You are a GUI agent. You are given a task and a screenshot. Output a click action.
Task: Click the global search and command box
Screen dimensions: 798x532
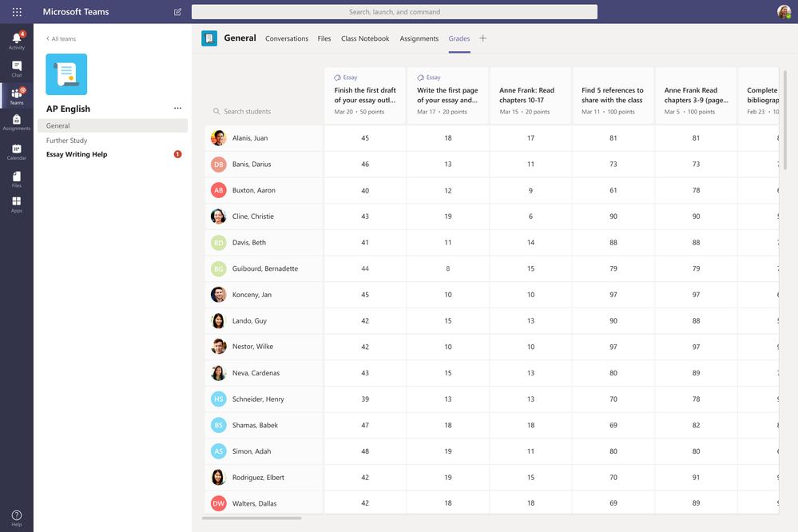(x=395, y=12)
